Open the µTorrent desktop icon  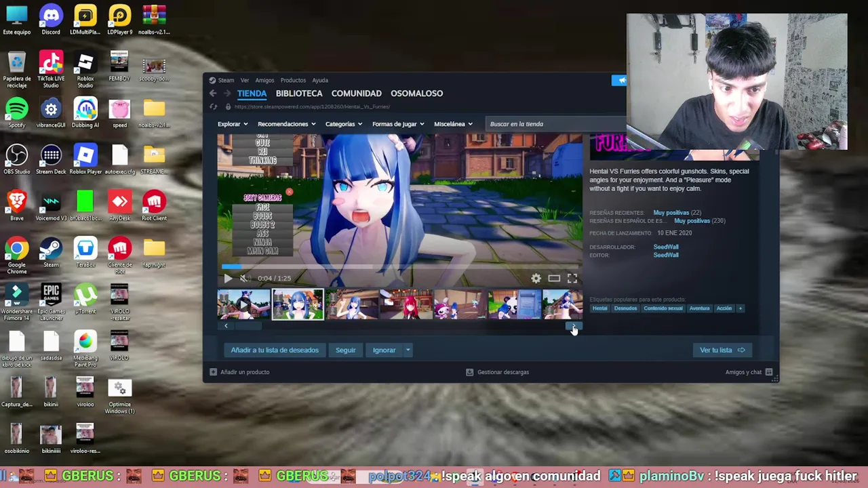click(x=85, y=299)
